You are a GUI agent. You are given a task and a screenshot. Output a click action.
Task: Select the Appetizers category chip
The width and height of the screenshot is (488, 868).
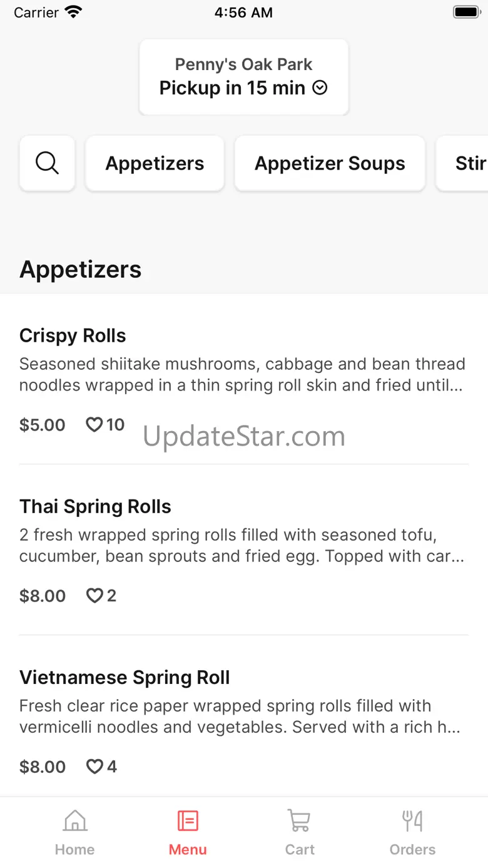pyautogui.click(x=155, y=163)
